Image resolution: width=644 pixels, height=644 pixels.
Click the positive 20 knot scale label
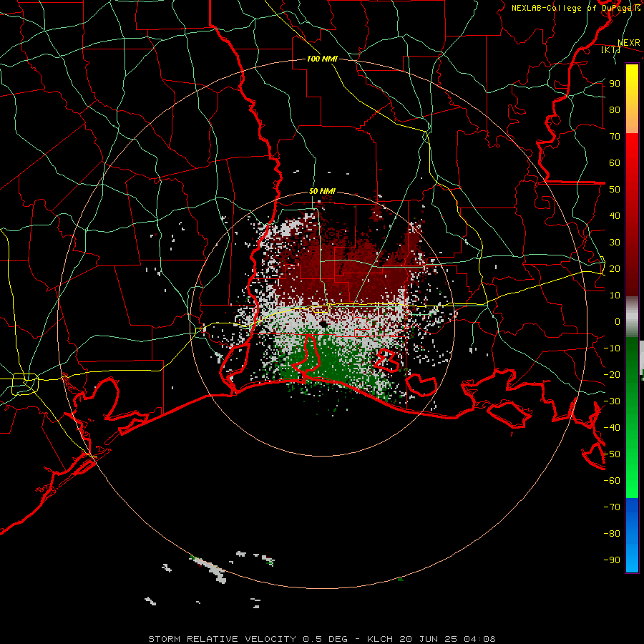pos(615,268)
